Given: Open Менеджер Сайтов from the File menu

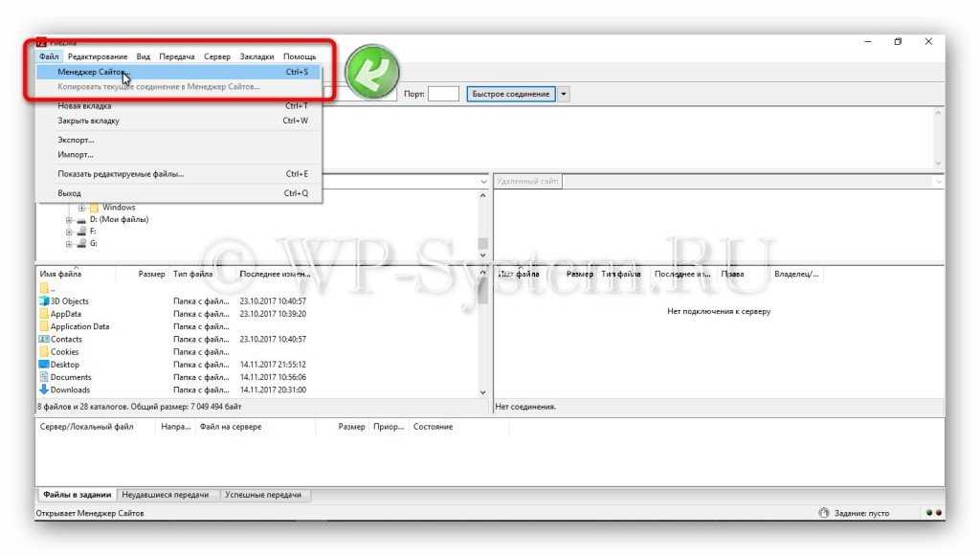Looking at the screenshot, I should (94, 72).
